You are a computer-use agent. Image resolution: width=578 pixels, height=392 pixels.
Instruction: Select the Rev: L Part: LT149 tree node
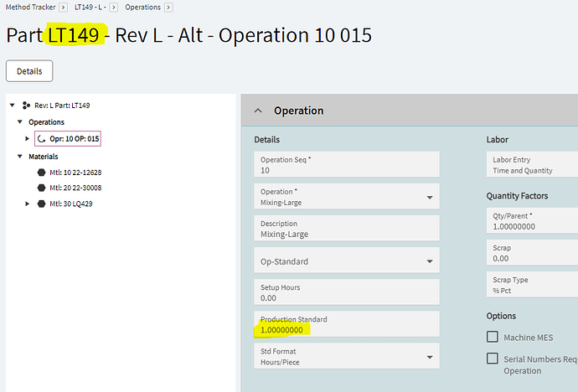(62, 106)
